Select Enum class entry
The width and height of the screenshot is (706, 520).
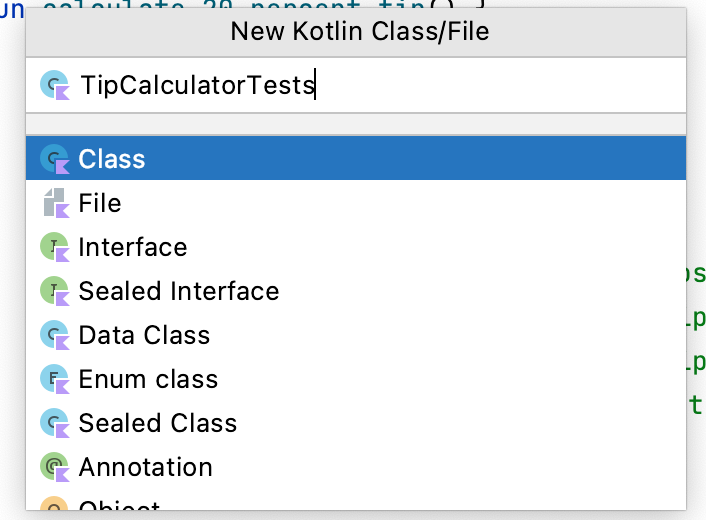coord(148,379)
